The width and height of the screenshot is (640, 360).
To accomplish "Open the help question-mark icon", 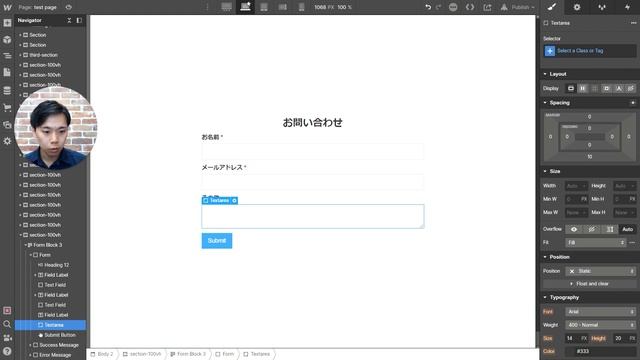I will [7, 351].
